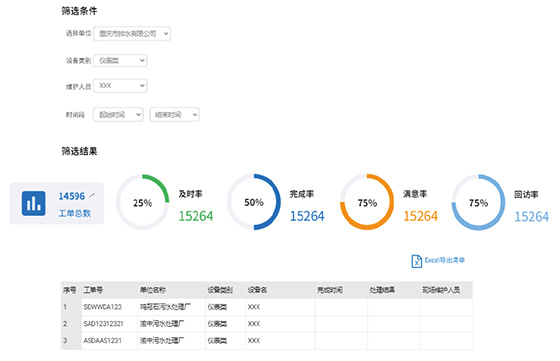The height and width of the screenshot is (361, 560).
Task: Click the 回访率 label
Action: click(x=526, y=194)
